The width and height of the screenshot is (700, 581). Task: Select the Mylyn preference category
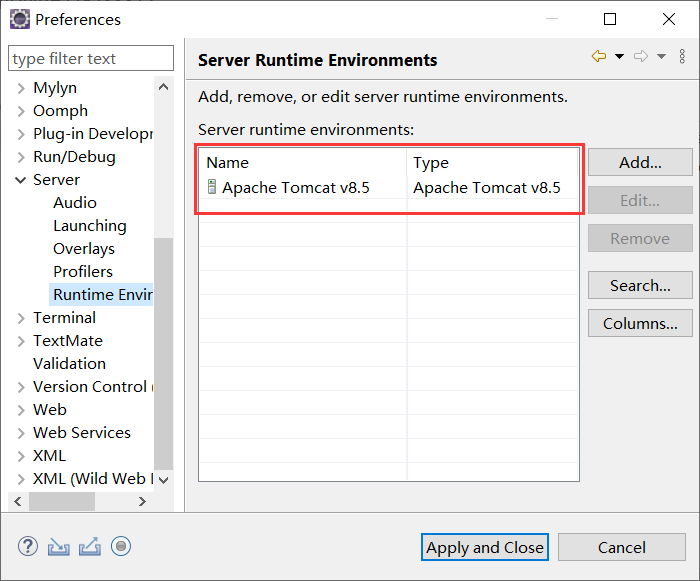pos(55,88)
